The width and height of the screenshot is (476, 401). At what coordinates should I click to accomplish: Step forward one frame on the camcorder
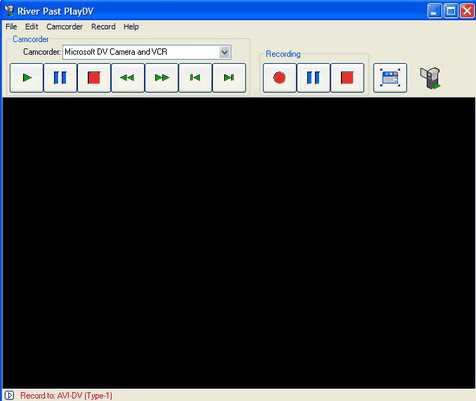coord(229,78)
